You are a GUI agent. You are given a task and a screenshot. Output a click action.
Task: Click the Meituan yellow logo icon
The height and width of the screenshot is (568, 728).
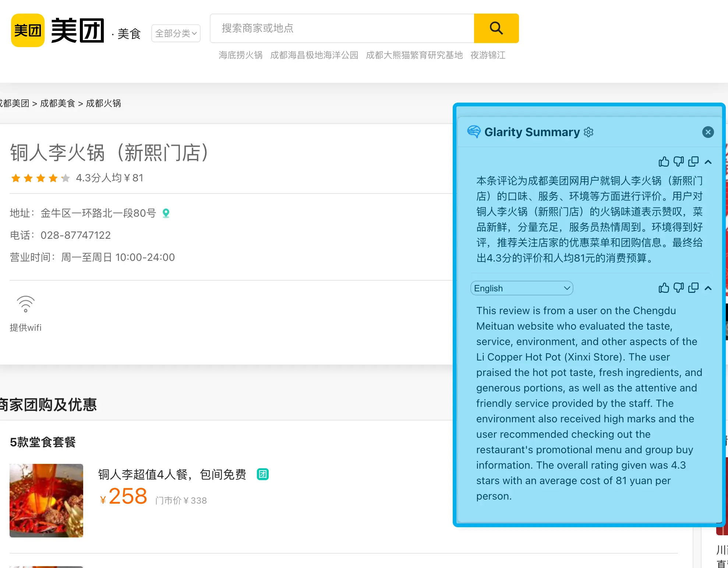[27, 30]
